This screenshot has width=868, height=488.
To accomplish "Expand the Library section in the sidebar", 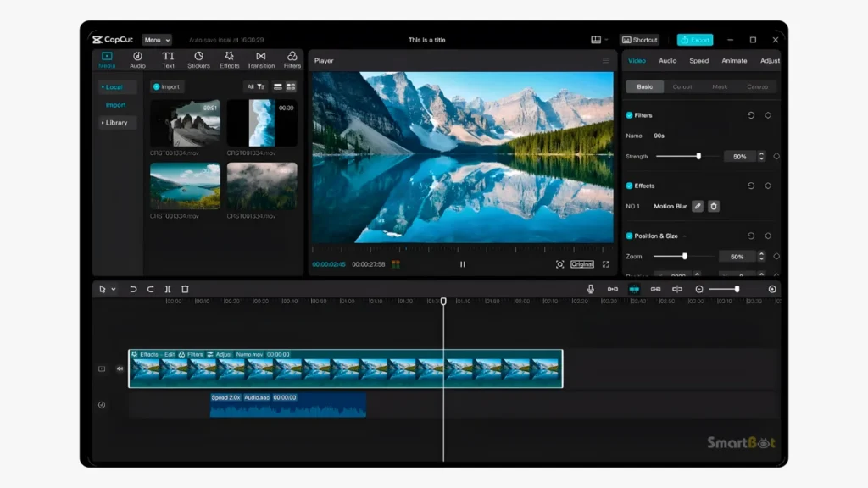I will click(x=116, y=122).
